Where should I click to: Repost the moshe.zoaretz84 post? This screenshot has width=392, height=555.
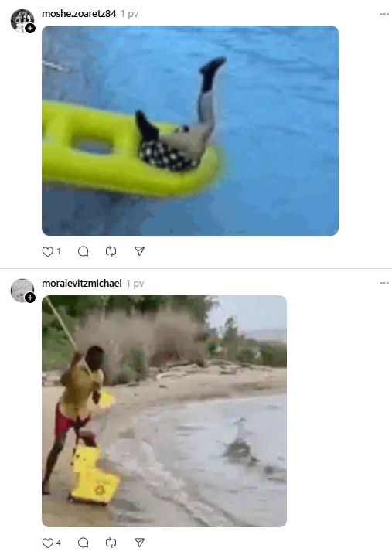click(x=111, y=251)
